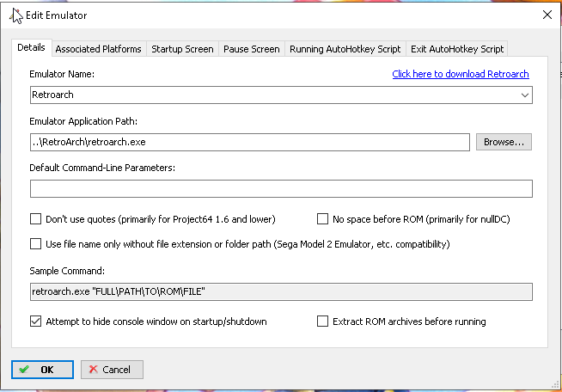Open the Pause Screen tab
The height and width of the screenshot is (392, 562).
[x=251, y=49]
